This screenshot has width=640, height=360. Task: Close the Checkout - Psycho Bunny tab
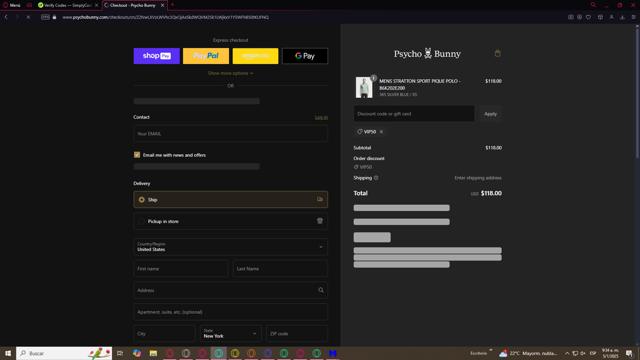pyautogui.click(x=162, y=5)
